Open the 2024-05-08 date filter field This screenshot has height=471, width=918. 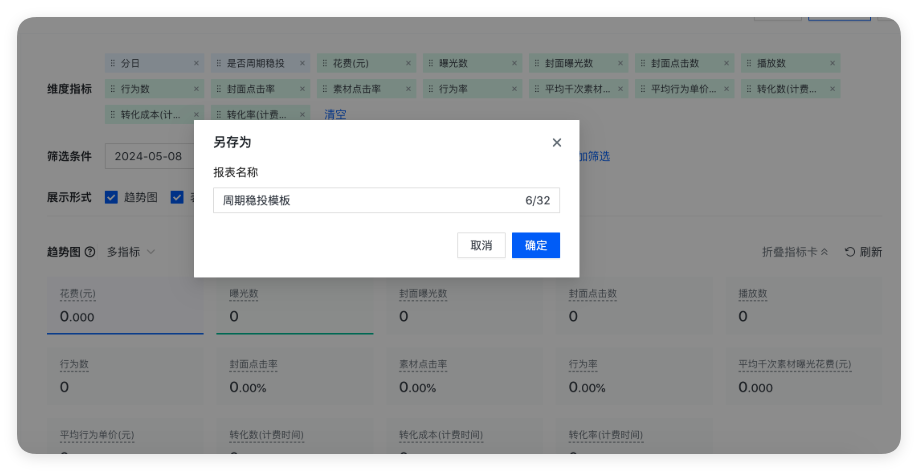tap(150, 156)
